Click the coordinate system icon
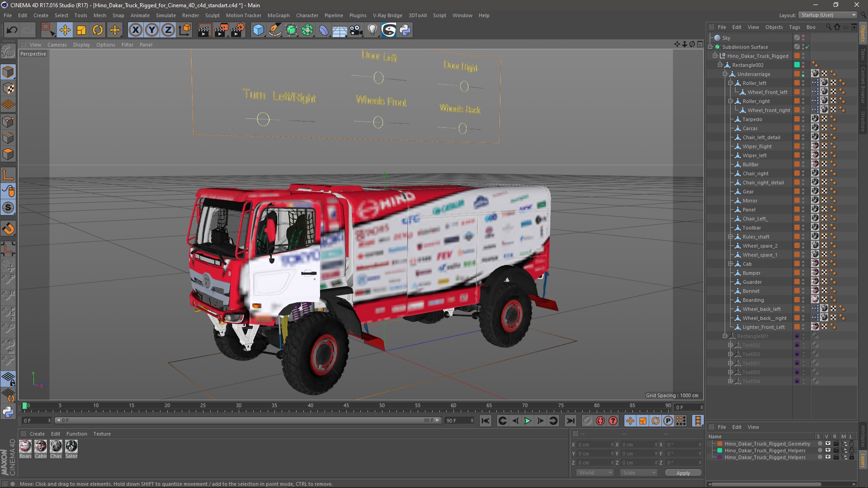Viewport: 868px width, 488px height. [185, 30]
